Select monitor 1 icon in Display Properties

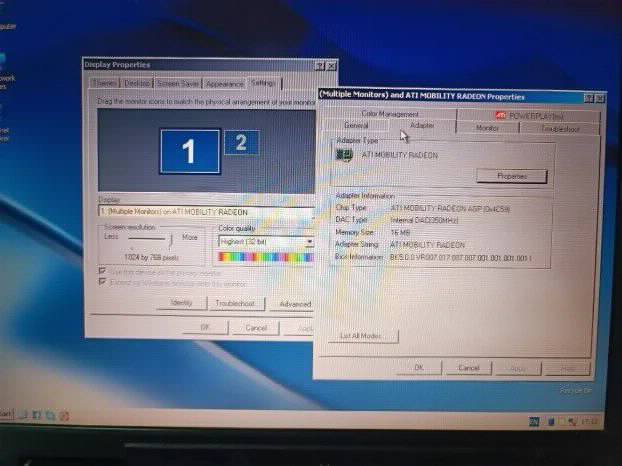(190, 151)
